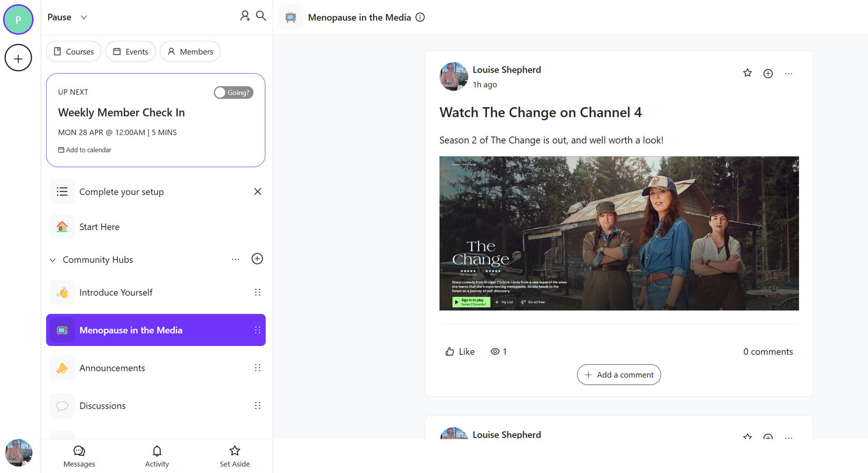Open Community Hubs three-dot options
The width and height of the screenshot is (868, 473).
click(x=235, y=259)
